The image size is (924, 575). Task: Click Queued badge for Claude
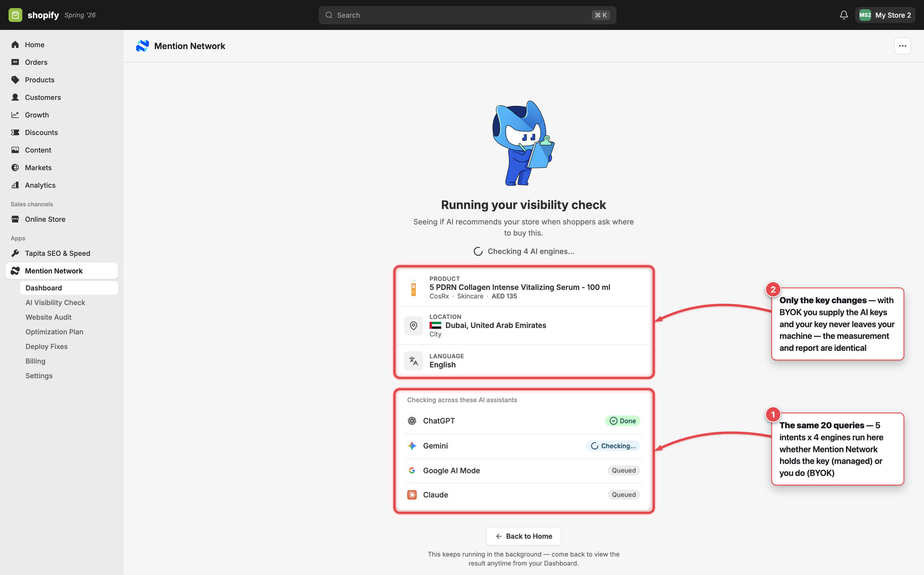pos(624,495)
